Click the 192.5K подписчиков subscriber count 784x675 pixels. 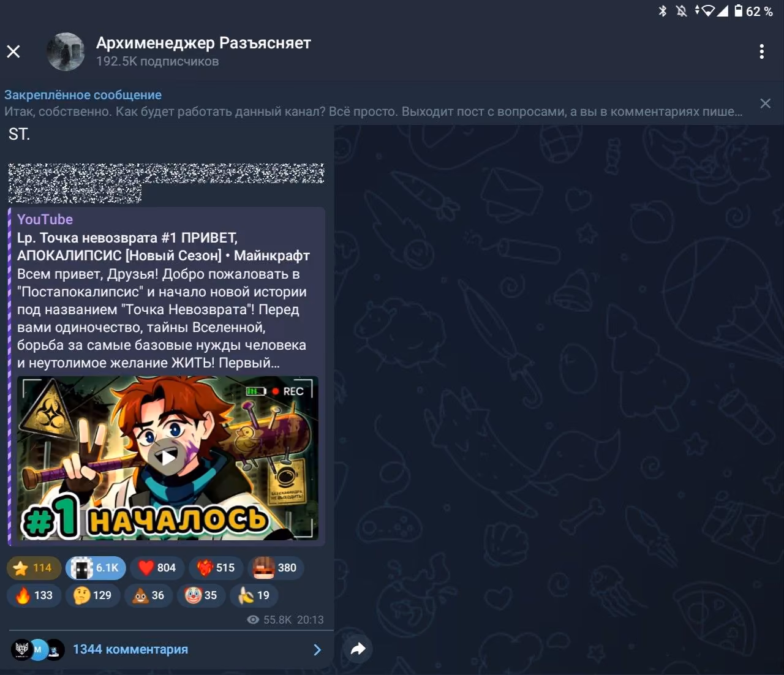click(x=157, y=61)
